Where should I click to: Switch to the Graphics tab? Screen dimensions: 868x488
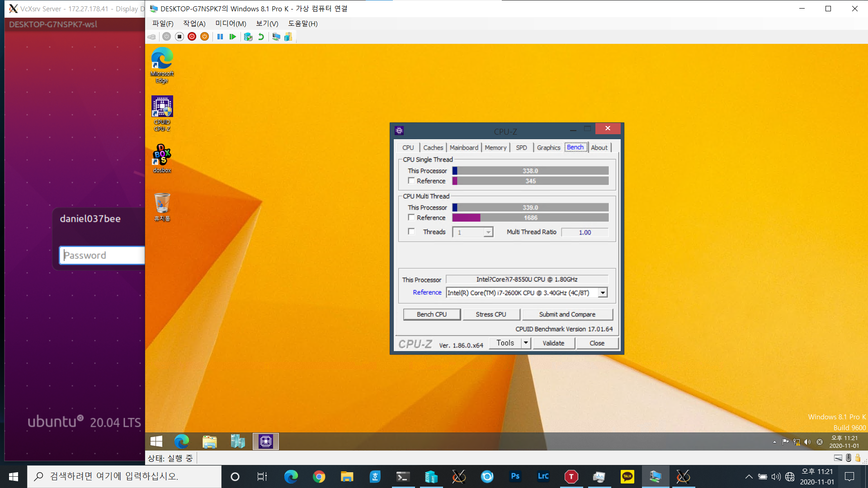click(x=548, y=148)
